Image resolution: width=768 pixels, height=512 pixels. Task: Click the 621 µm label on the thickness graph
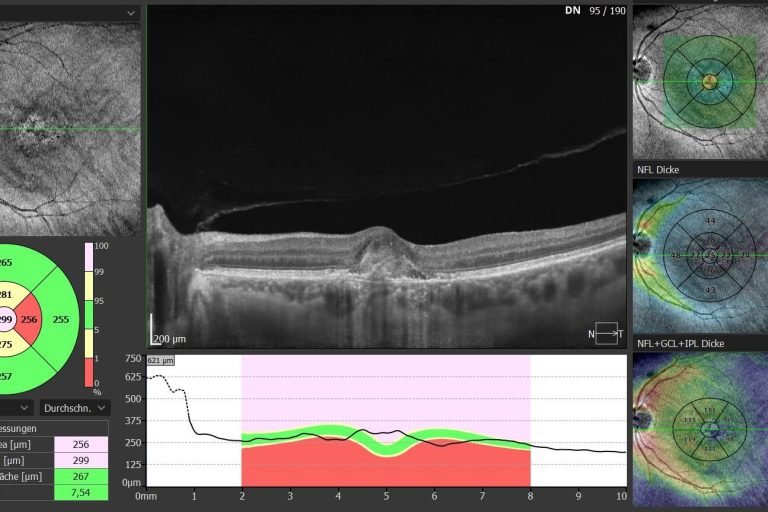click(x=161, y=361)
